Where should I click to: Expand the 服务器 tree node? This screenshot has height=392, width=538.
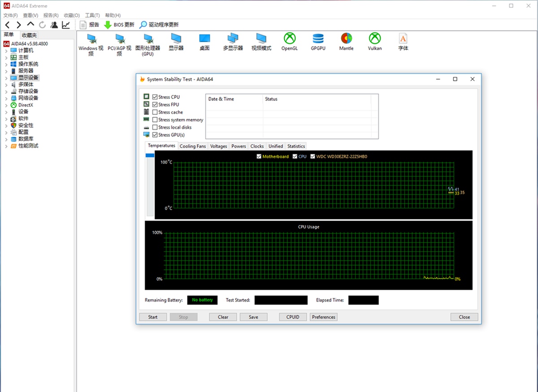[x=6, y=71]
